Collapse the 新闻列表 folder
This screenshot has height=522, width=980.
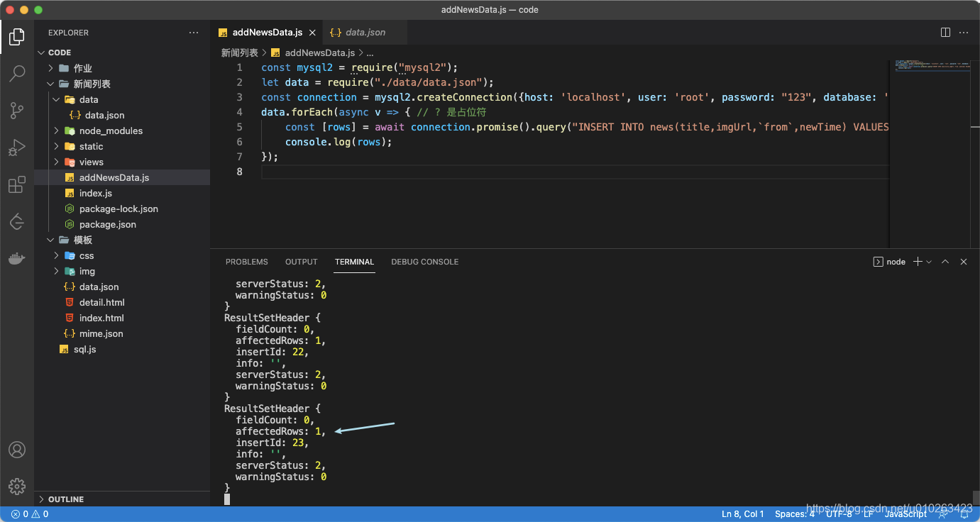(x=51, y=84)
